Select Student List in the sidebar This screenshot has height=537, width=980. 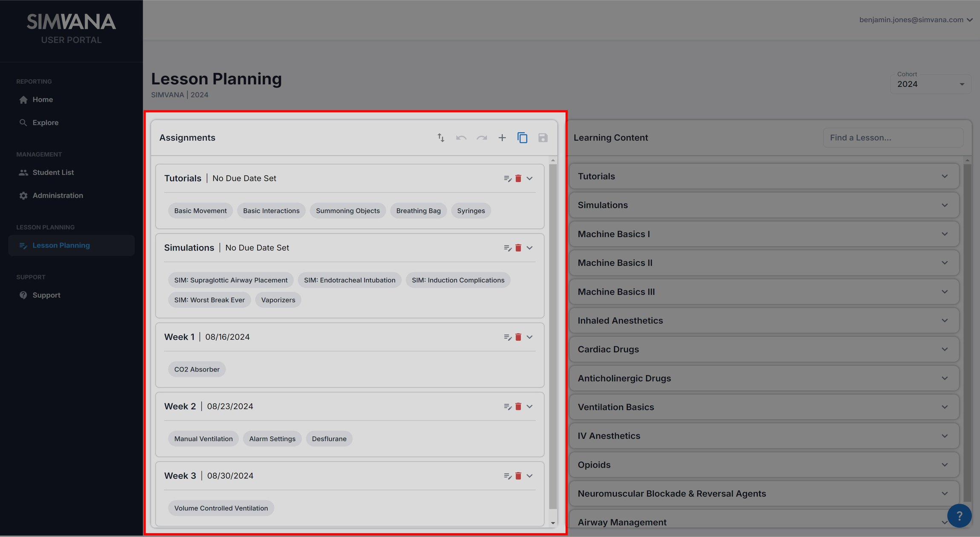(53, 172)
